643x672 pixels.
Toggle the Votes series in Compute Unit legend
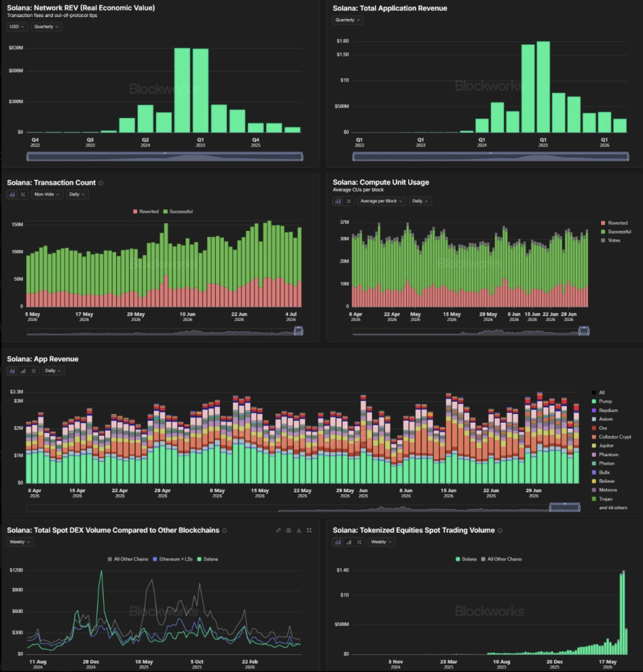click(x=610, y=240)
